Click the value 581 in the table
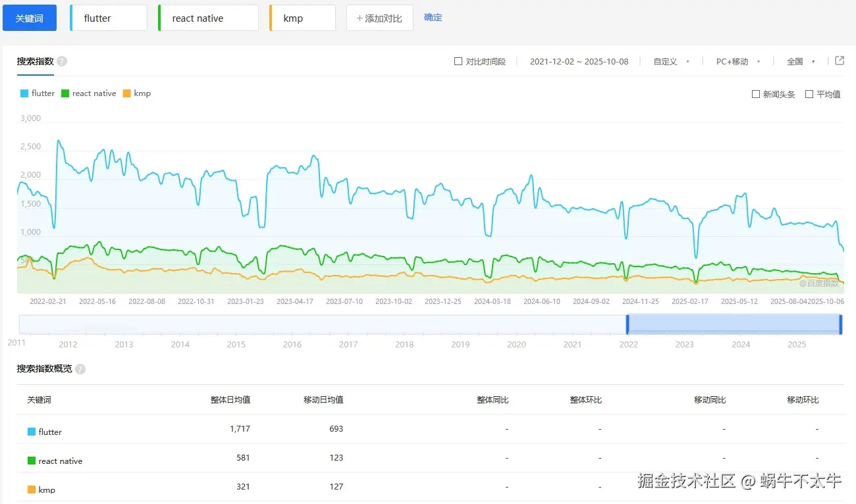856x504 pixels. tap(243, 458)
